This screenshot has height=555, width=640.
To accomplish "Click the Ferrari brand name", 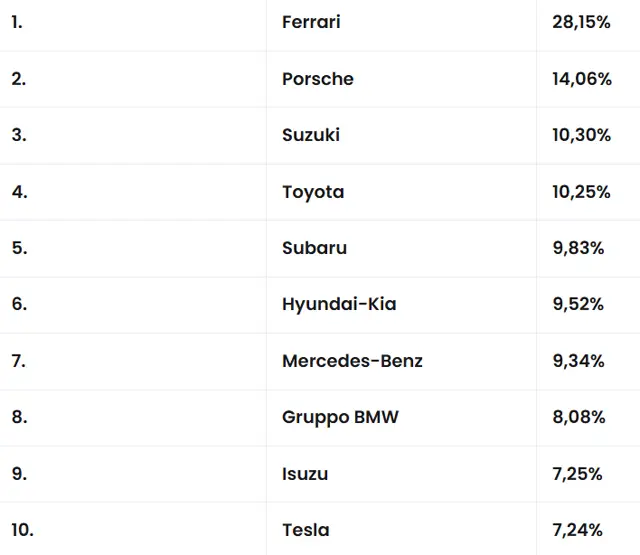I will [x=311, y=22].
